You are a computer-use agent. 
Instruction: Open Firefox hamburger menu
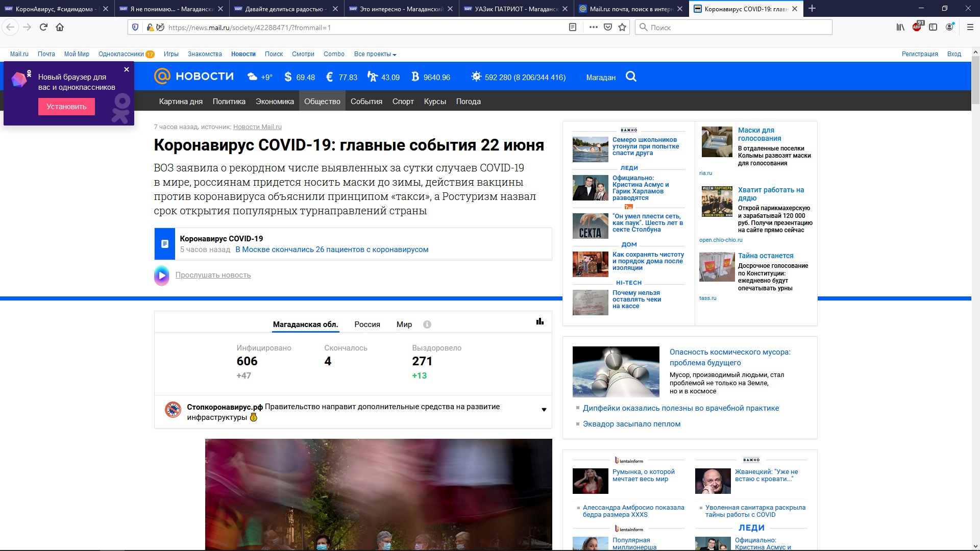(970, 28)
